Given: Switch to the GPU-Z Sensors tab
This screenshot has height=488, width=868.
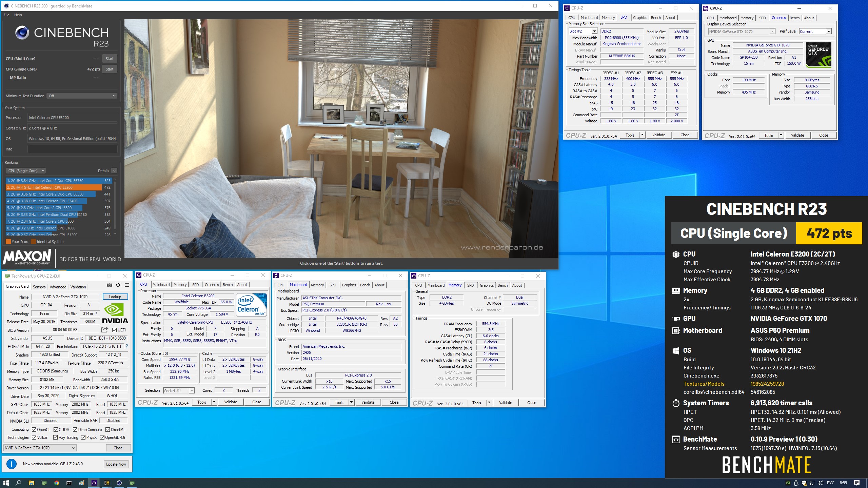Looking at the screenshot, I should pyautogui.click(x=39, y=287).
